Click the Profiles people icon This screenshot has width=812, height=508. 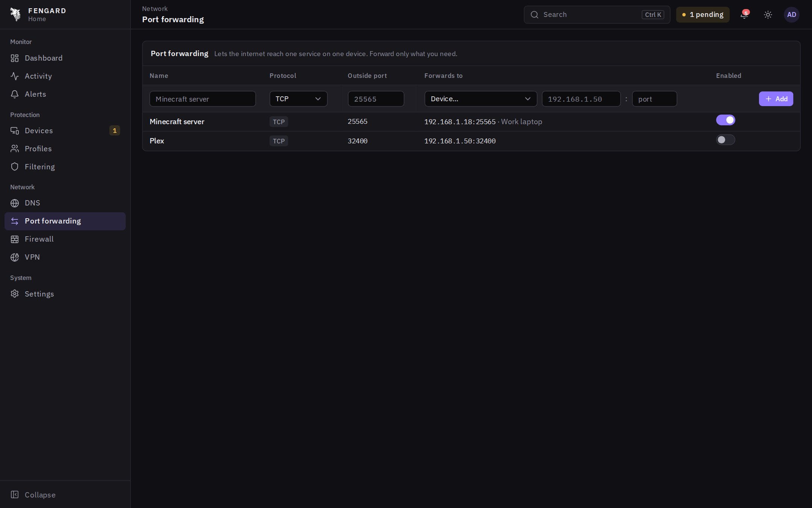15,149
